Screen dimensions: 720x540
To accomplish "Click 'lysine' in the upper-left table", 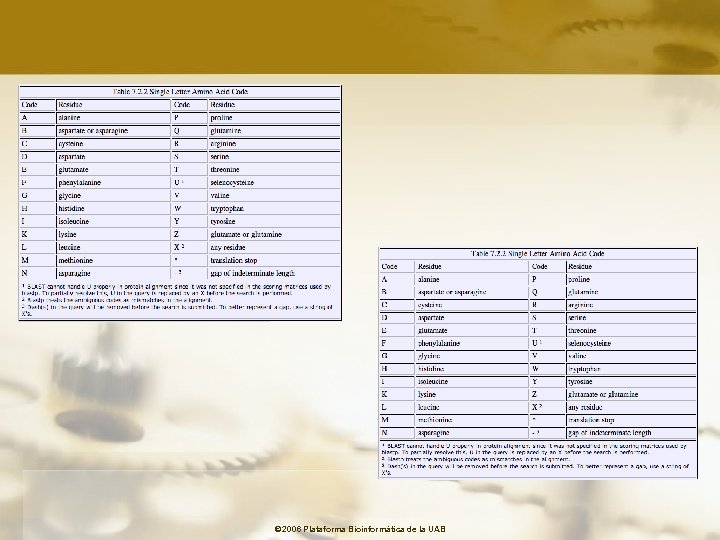I will pyautogui.click(x=67, y=234).
